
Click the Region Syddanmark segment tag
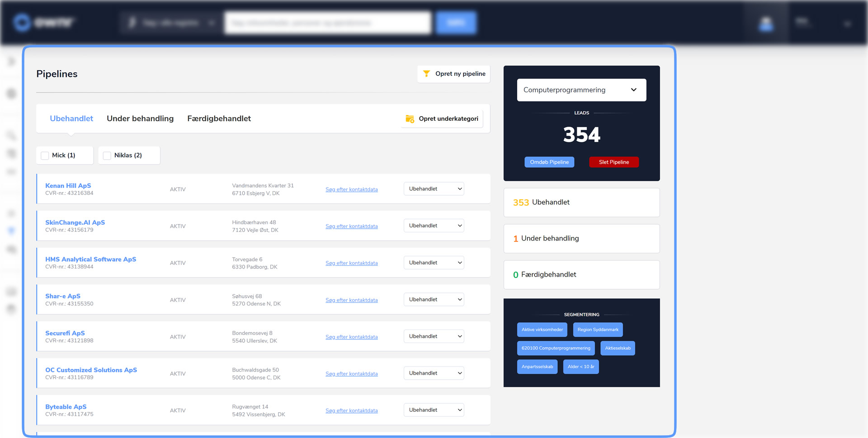(x=598, y=330)
